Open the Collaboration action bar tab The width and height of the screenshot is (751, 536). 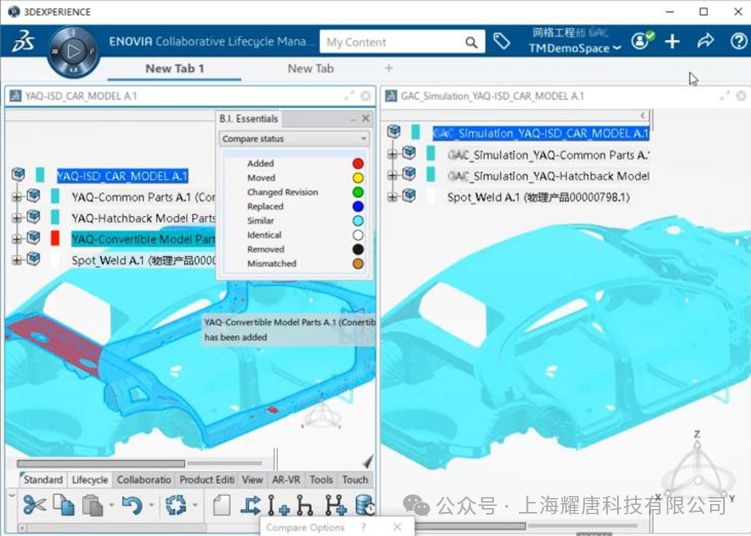pyautogui.click(x=144, y=479)
